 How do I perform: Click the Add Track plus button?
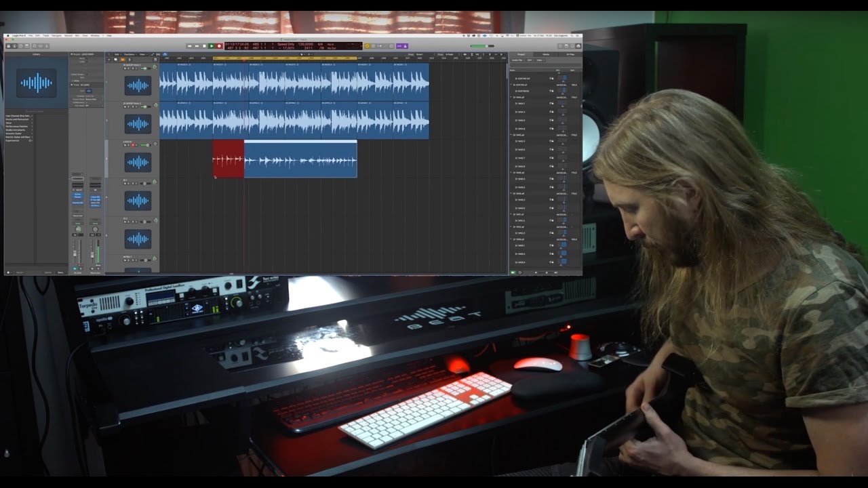[108, 60]
